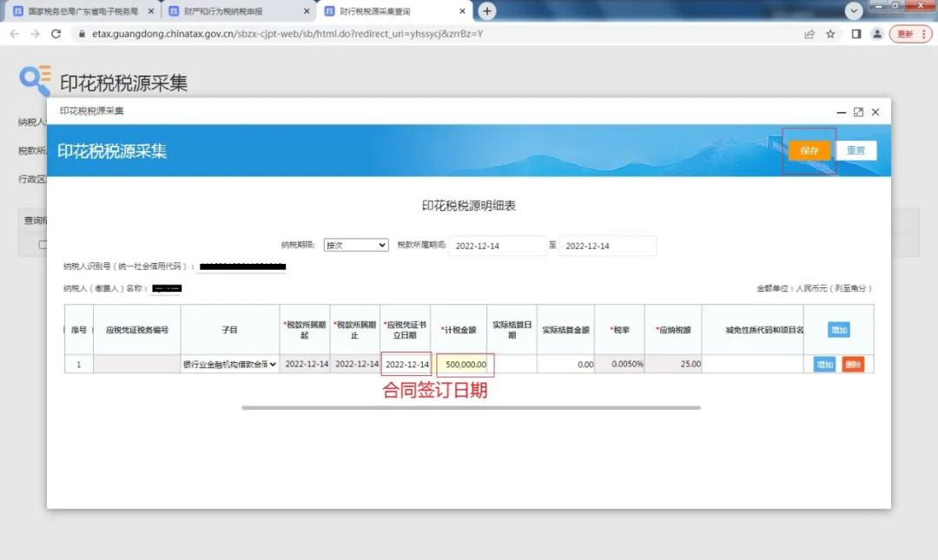Click the 更新 browser update button
The image size is (938, 560).
(x=910, y=34)
